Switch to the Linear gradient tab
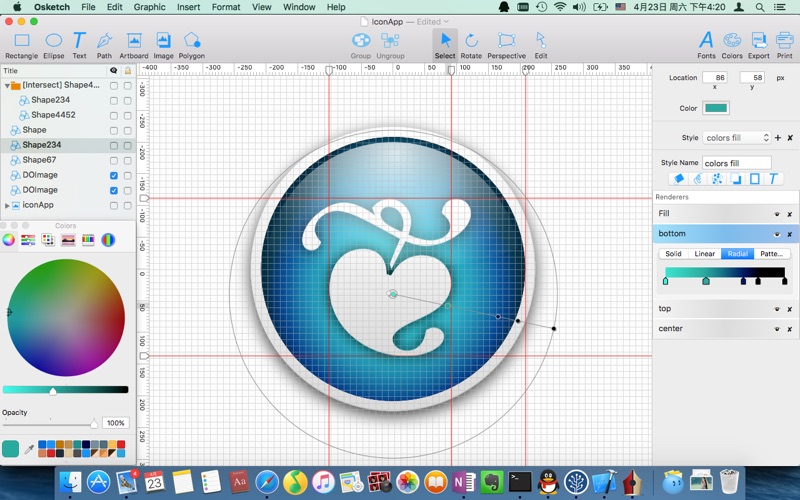 tap(704, 254)
